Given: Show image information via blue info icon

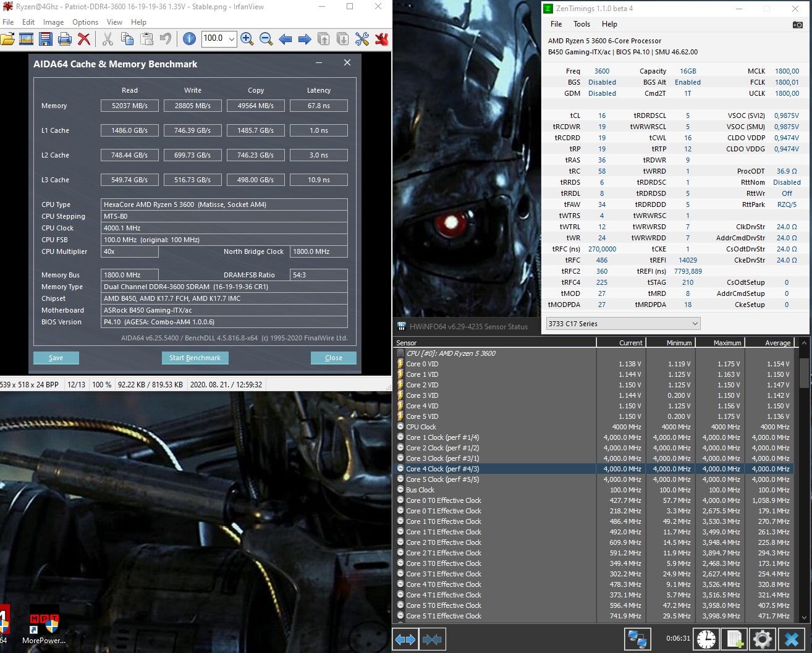Looking at the screenshot, I should coord(189,39).
